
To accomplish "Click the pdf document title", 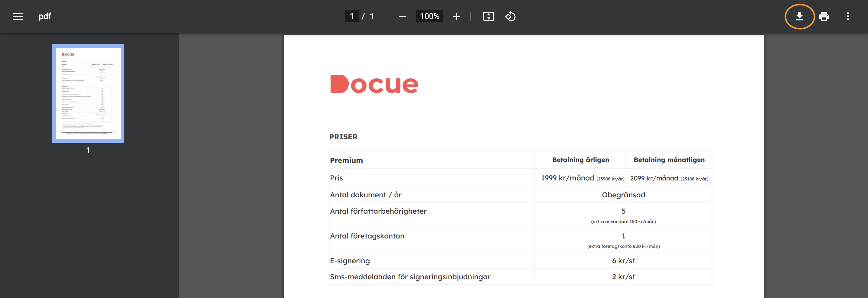I will [44, 16].
